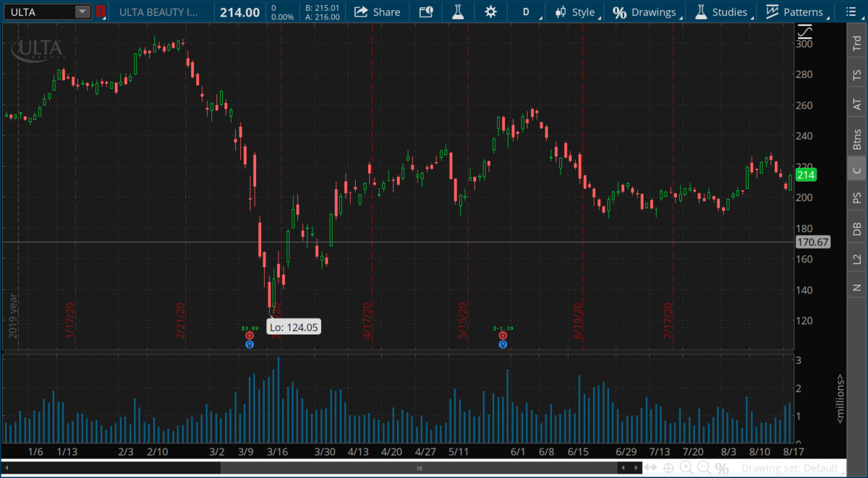The image size is (868, 478).
Task: Open the Drawings menu
Action: point(645,12)
